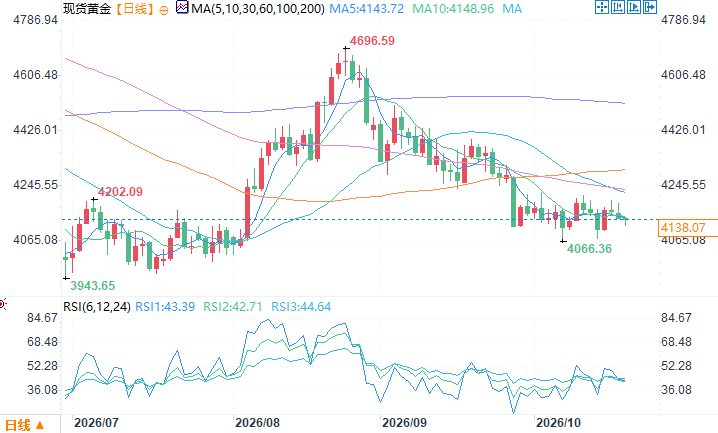Click the shift-chart-right icon

point(634,7)
